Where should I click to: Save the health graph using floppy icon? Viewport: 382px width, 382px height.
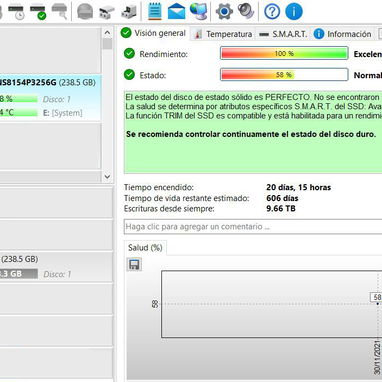(x=134, y=265)
